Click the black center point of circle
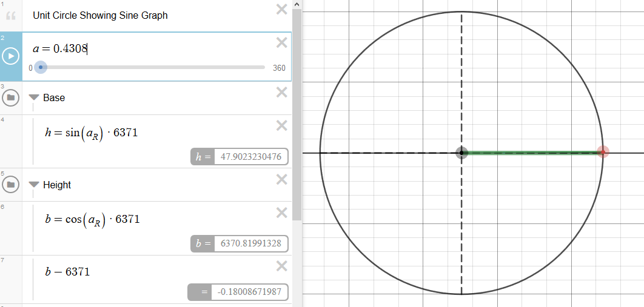644x307 pixels. click(x=461, y=153)
